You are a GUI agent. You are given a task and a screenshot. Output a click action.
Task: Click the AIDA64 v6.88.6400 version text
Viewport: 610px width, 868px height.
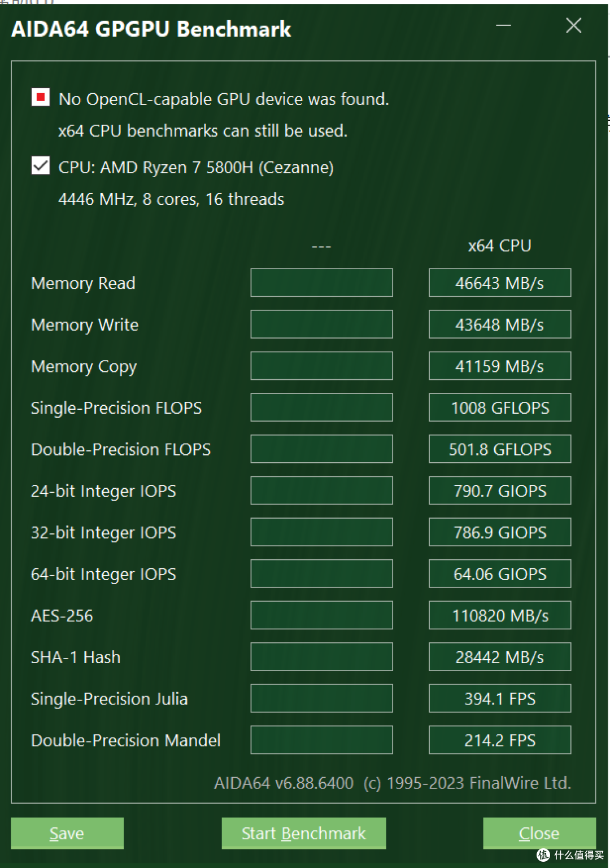point(284,783)
